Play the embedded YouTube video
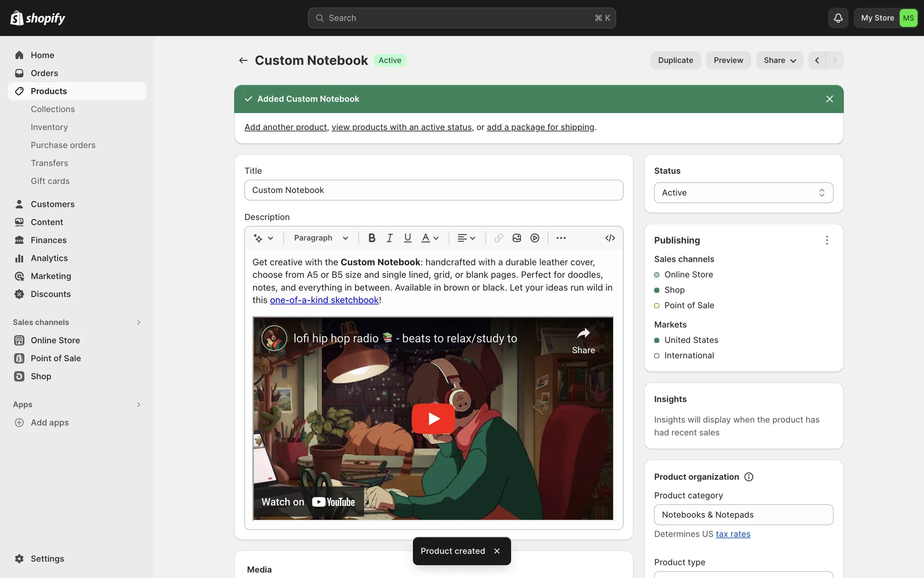924x578 pixels. pos(433,419)
